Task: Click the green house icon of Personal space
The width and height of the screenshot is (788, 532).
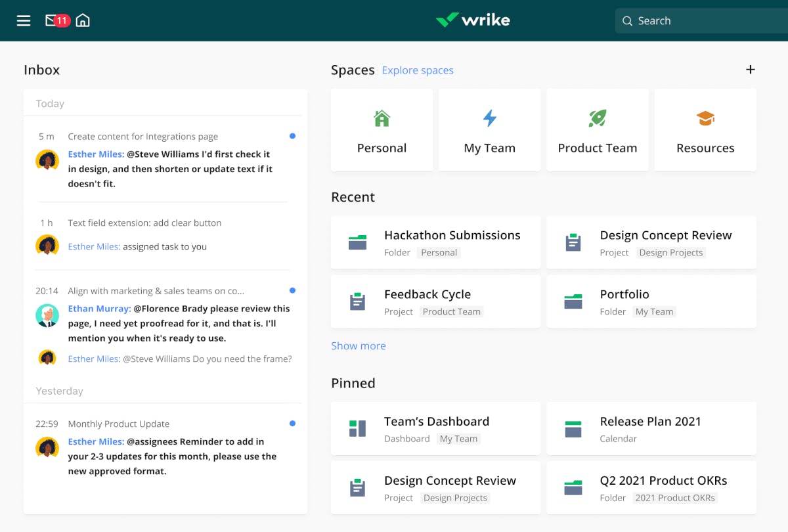Action: tap(382, 118)
